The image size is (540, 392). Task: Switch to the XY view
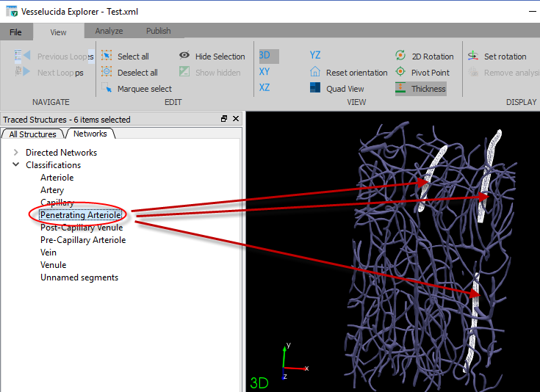[x=264, y=72]
